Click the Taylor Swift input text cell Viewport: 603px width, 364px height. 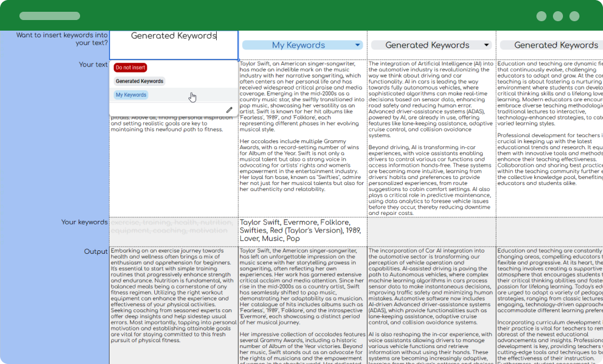[303, 138]
